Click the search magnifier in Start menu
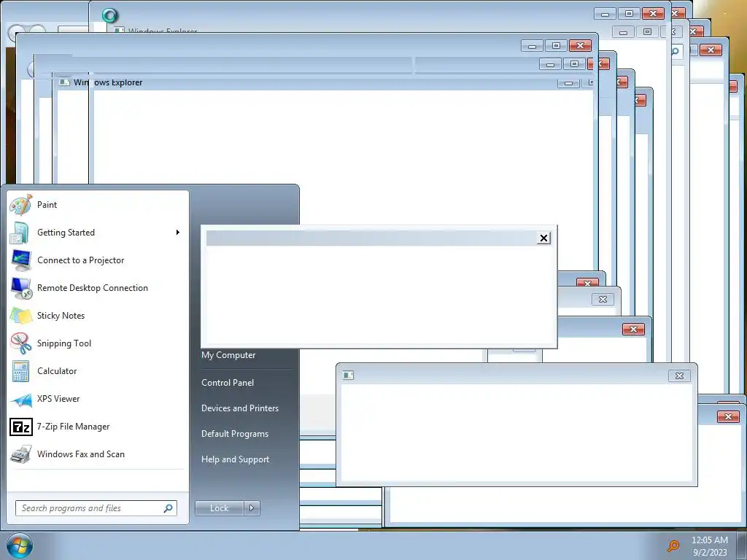 [169, 508]
